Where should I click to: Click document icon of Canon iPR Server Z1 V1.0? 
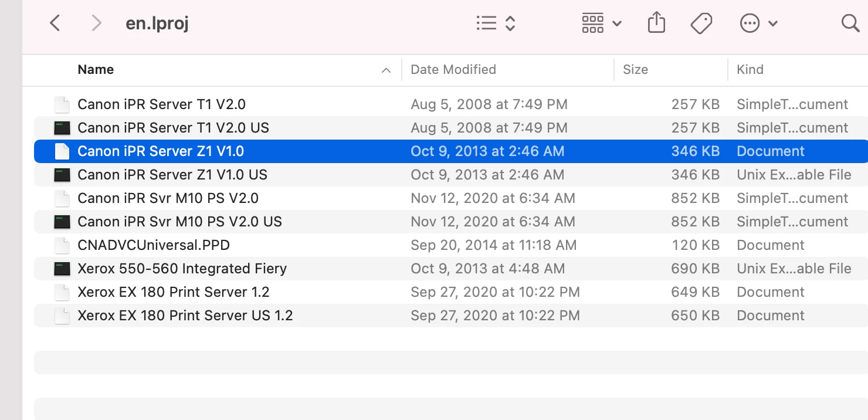pyautogui.click(x=62, y=151)
